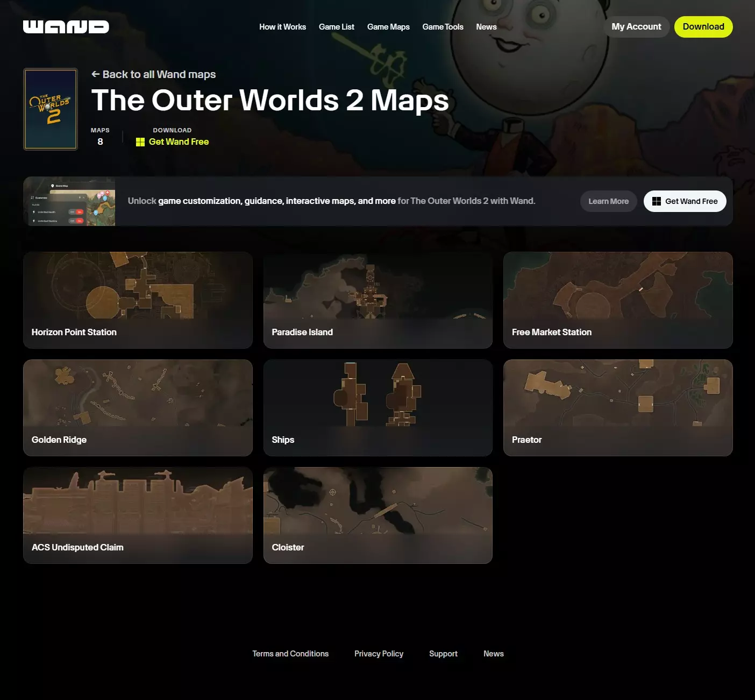The height and width of the screenshot is (700, 755).
Task: Select the Ships map card
Action: point(378,408)
